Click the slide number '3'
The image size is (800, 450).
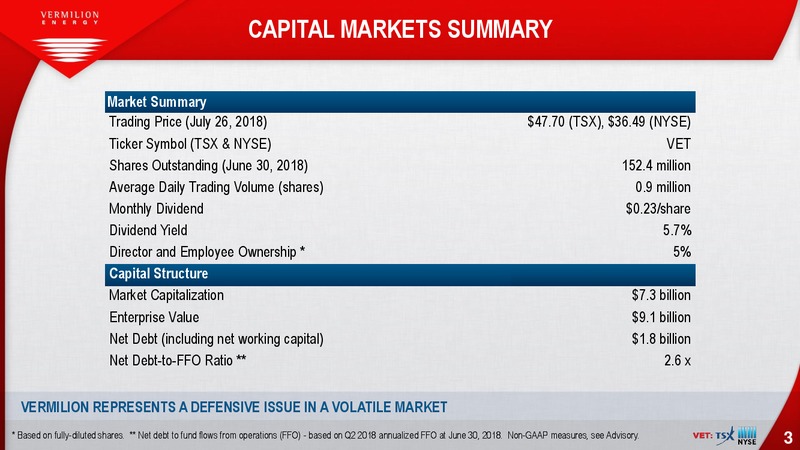point(788,437)
